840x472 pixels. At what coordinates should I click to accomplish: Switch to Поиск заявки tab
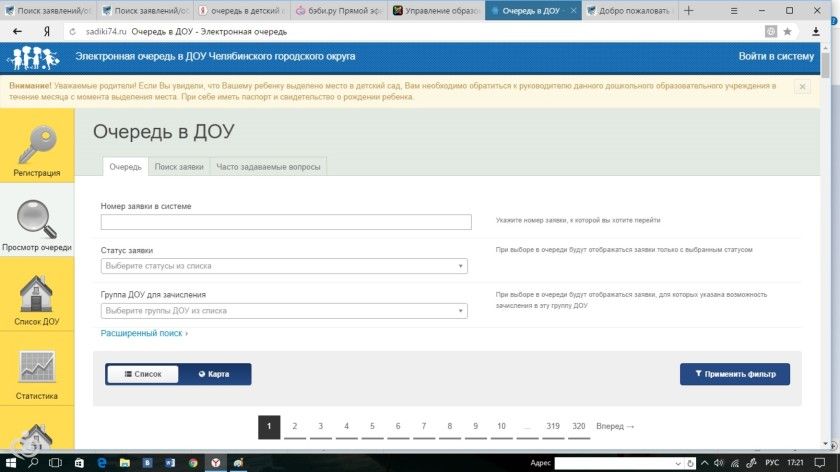pyautogui.click(x=179, y=167)
